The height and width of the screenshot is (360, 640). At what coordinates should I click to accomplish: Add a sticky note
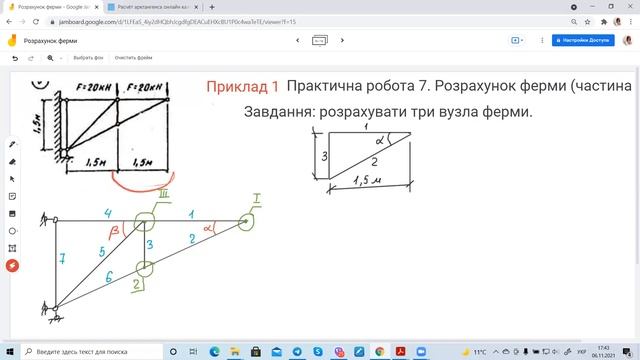12,196
